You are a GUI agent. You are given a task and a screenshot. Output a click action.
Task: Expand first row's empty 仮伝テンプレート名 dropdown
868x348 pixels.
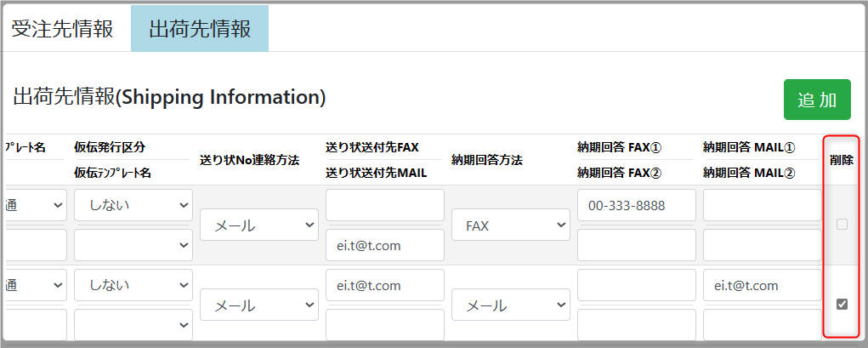point(133,245)
